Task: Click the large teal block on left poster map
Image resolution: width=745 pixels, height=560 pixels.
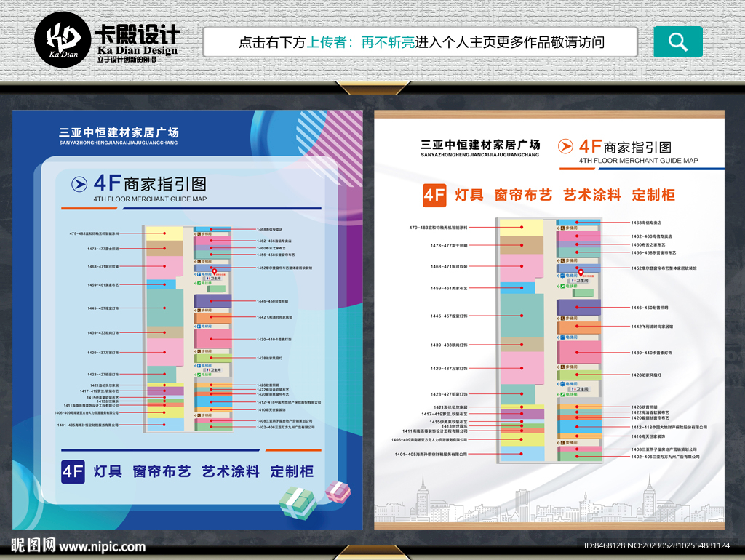Action: coord(165,308)
